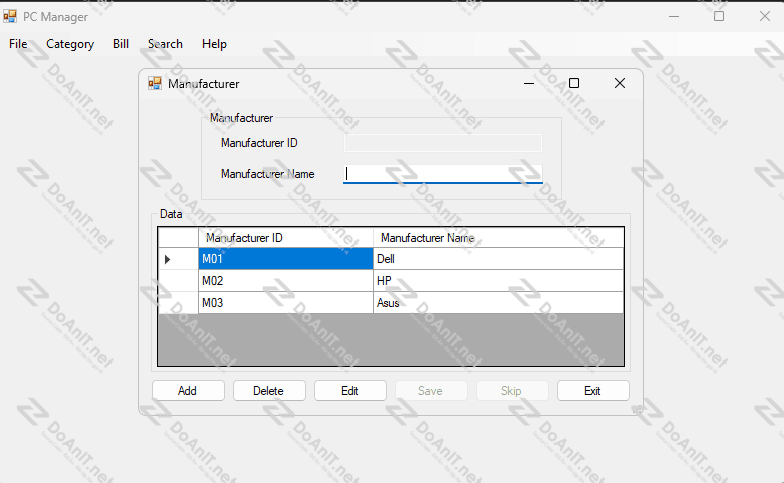
Task: Maximize the Manufacturer window
Action: [574, 84]
